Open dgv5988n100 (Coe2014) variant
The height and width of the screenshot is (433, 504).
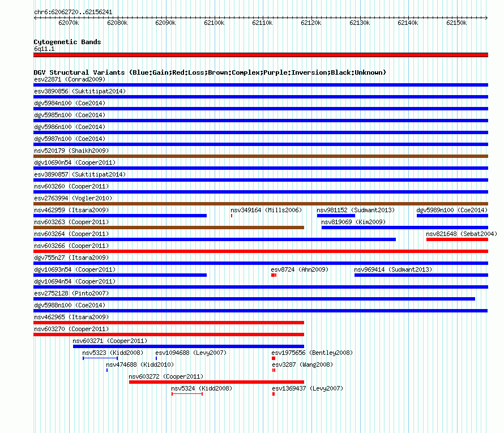pyautogui.click(x=70, y=305)
